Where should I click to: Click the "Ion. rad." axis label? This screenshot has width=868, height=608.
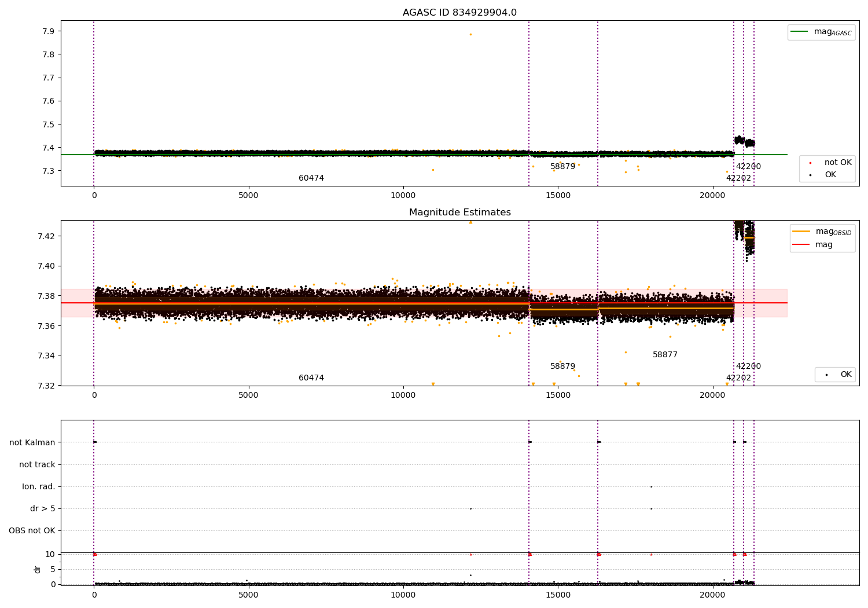[39, 486]
